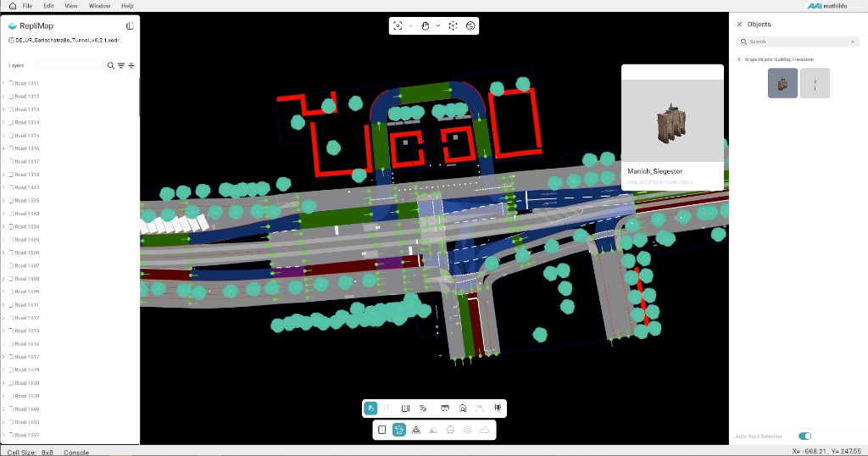The height and width of the screenshot is (456, 868).
Task: Open the View menu
Action: tap(71, 6)
